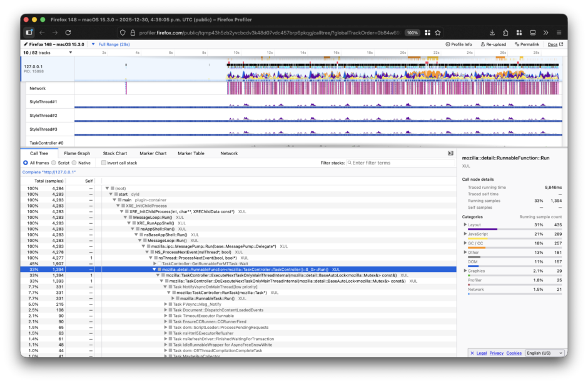Dismiss the footer links with the X icon
This screenshot has width=588, height=384.
click(x=472, y=353)
